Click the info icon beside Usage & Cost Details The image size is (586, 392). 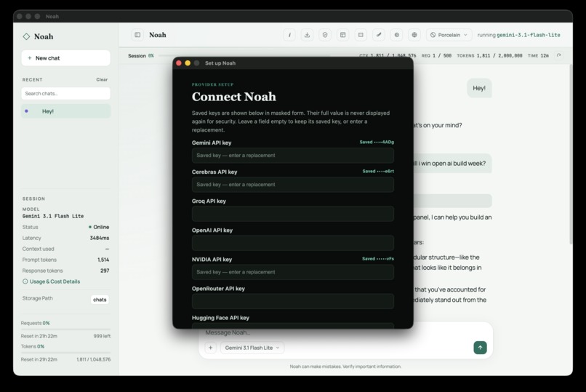tap(25, 281)
